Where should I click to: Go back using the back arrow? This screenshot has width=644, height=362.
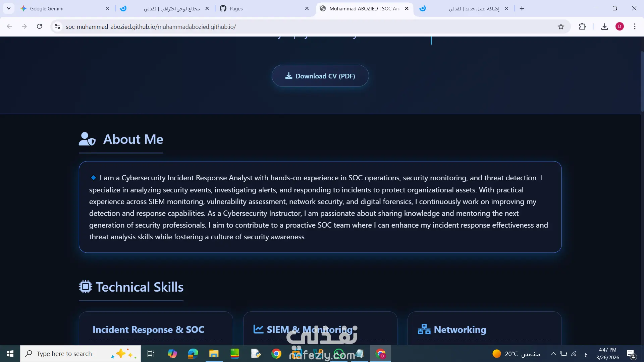click(9, 26)
